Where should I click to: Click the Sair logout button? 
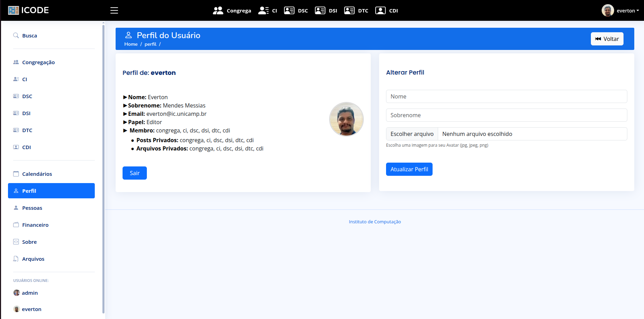(135, 173)
